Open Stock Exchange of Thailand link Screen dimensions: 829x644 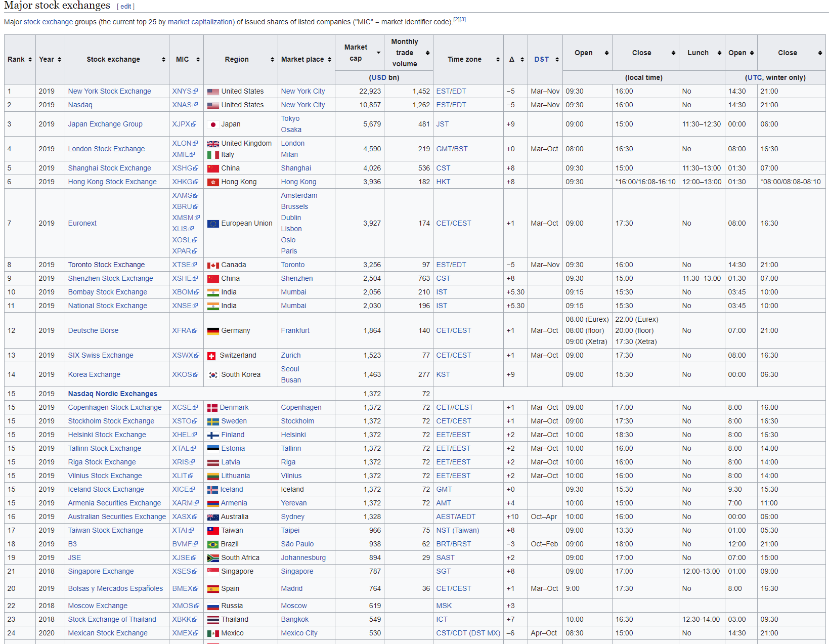(112, 619)
